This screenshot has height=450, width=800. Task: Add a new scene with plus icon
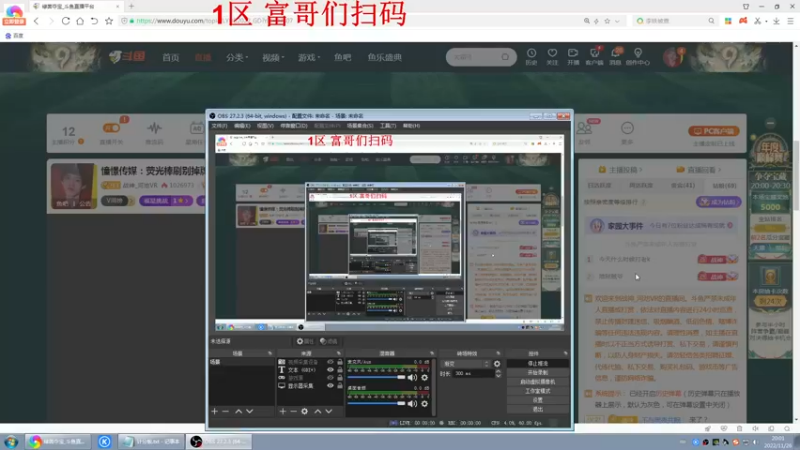pyautogui.click(x=214, y=411)
